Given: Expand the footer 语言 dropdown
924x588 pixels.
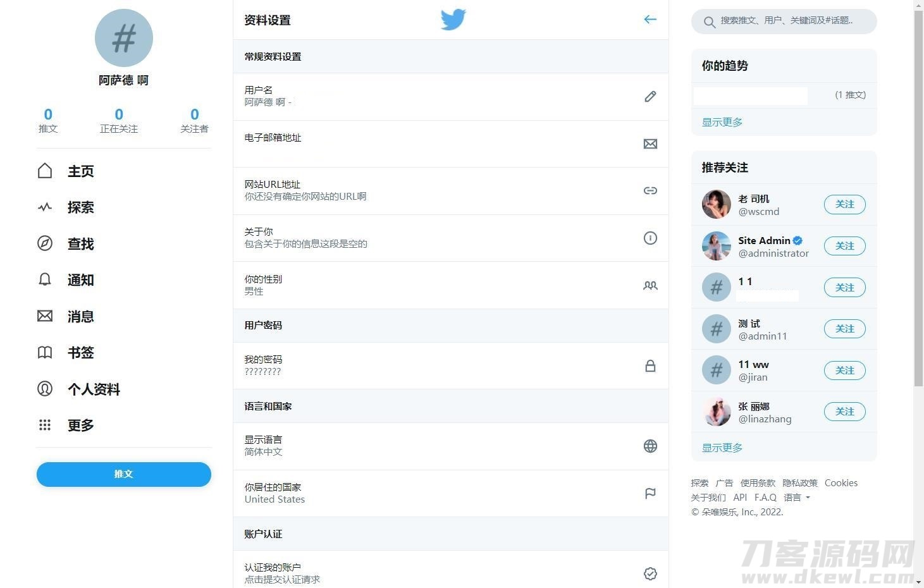Looking at the screenshot, I should pos(797,498).
